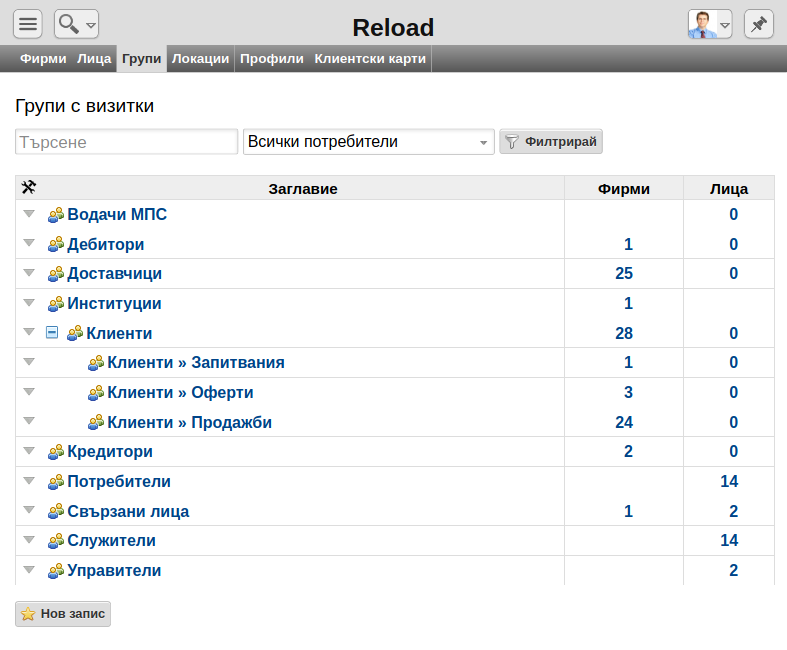Open row menu arrow for Служители

point(29,540)
